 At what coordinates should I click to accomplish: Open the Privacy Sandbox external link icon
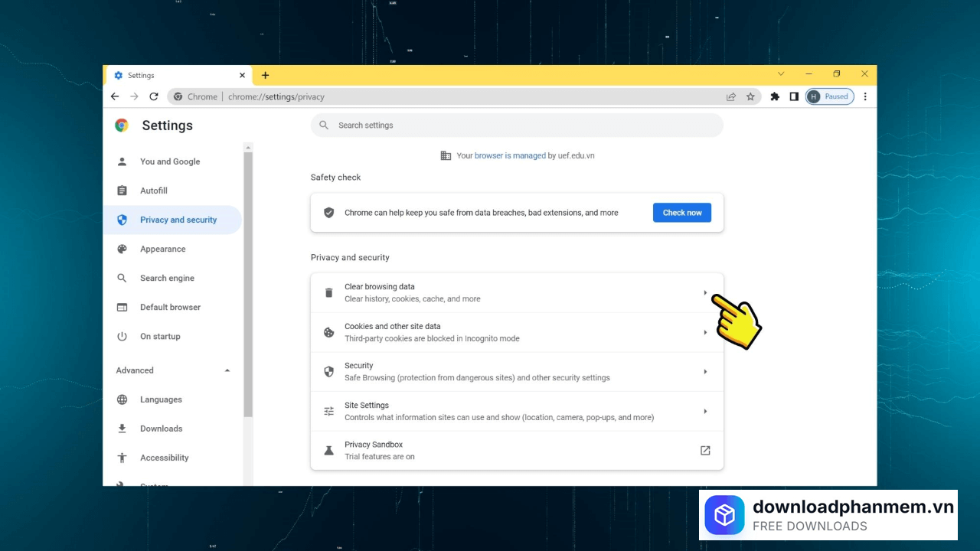point(705,450)
